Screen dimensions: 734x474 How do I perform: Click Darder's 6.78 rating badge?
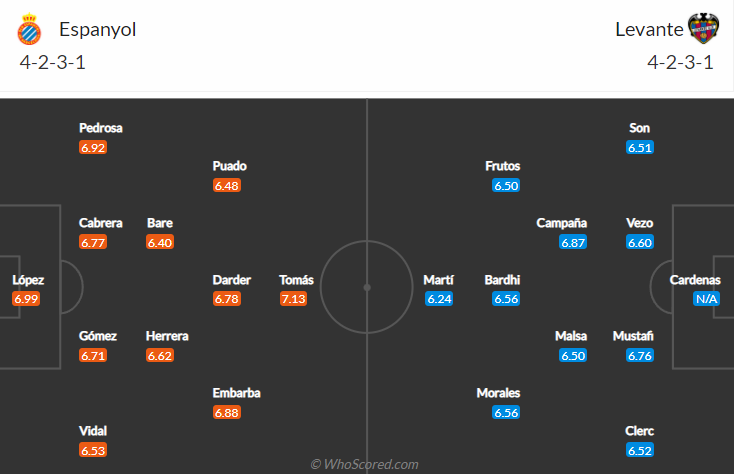(x=227, y=299)
